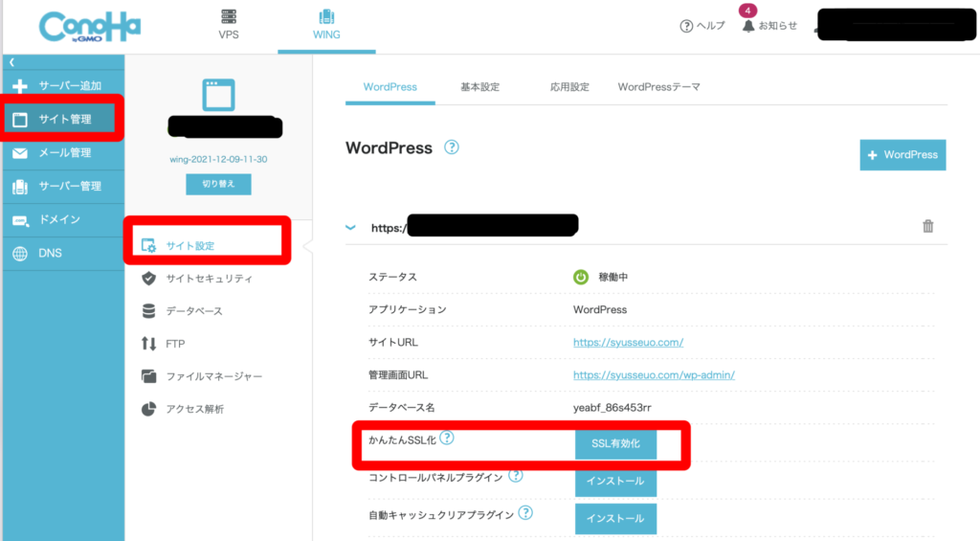This screenshot has height=541, width=980.
Task: Click database name yeabf_86s453rr
Action: pyautogui.click(x=612, y=408)
